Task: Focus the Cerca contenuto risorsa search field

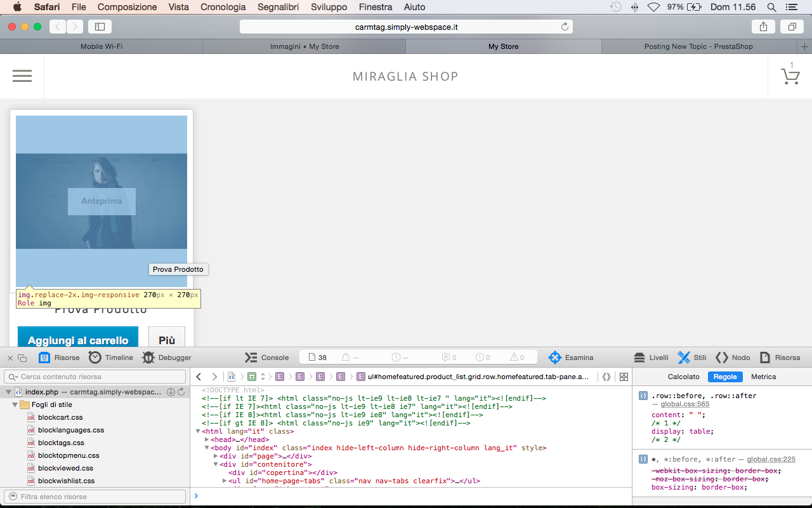Action: tap(95, 377)
